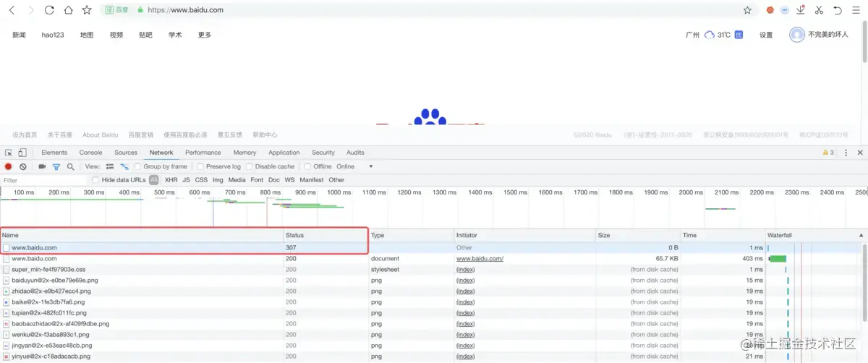Image resolution: width=868 pixels, height=363 pixels.
Task: Filter requests by JS type
Action: click(x=186, y=180)
